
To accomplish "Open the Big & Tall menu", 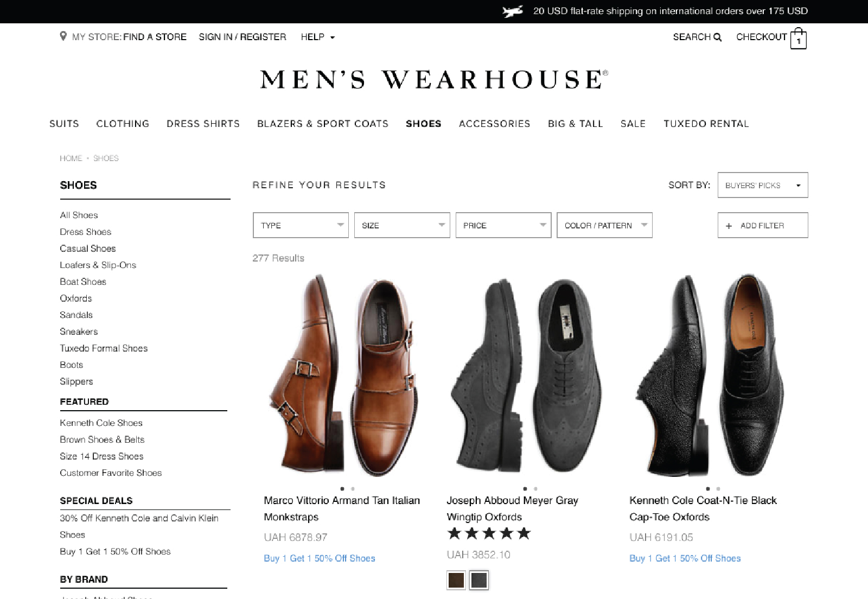I will 576,124.
